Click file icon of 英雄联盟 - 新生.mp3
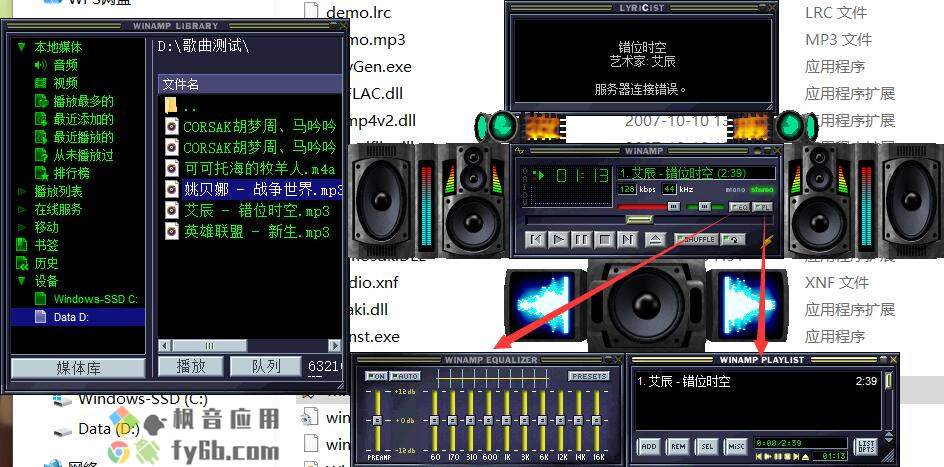 [x=172, y=231]
